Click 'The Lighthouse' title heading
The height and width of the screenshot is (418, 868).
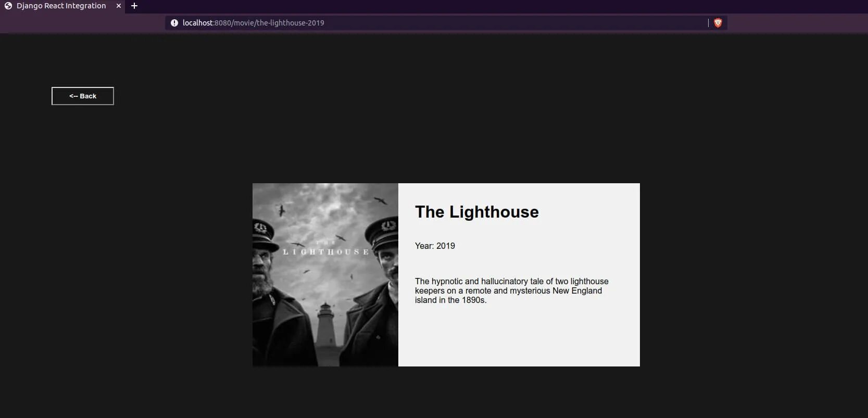point(477,212)
